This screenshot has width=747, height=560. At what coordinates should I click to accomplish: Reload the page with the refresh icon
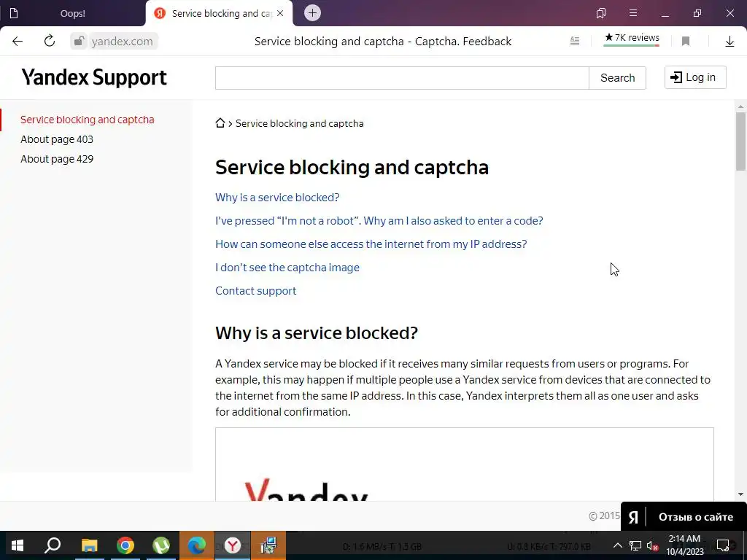click(50, 42)
